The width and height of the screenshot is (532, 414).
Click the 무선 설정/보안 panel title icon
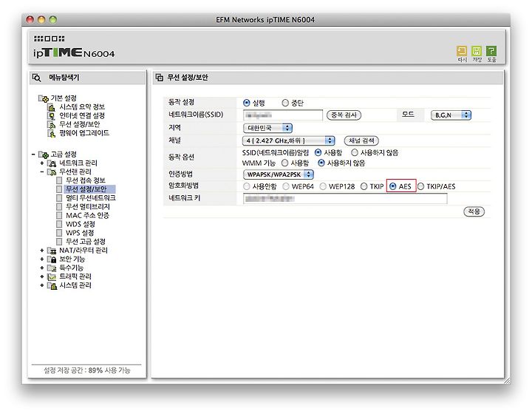tap(159, 78)
